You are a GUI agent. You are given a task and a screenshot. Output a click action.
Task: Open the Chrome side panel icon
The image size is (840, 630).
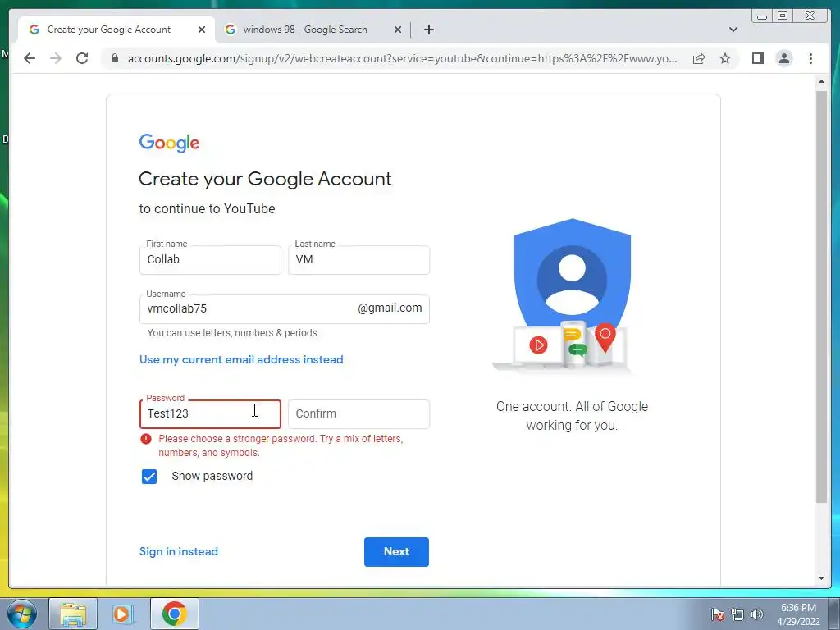pos(757,58)
